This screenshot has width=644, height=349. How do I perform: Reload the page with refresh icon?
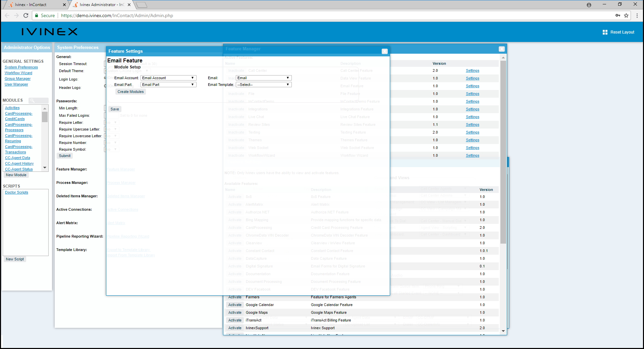point(26,15)
